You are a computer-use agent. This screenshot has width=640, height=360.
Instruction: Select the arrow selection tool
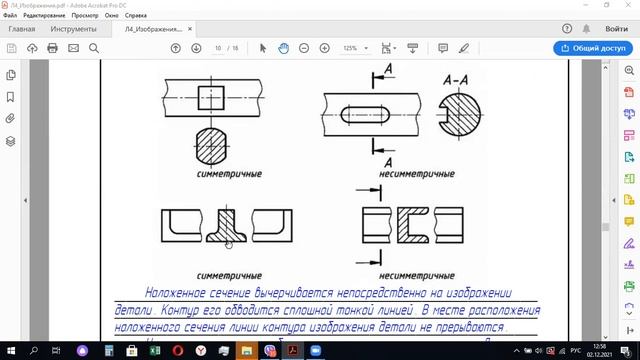coord(263,48)
